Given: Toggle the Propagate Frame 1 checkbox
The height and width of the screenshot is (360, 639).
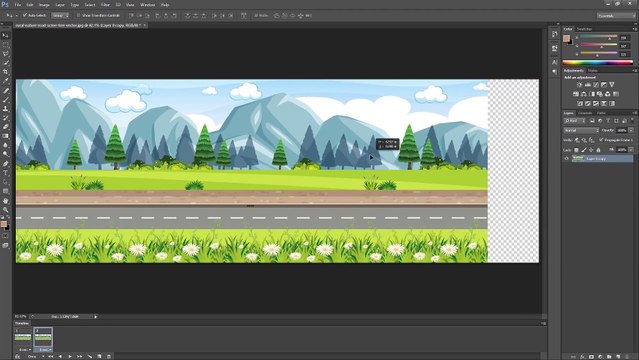Looking at the screenshot, I should pos(602,140).
